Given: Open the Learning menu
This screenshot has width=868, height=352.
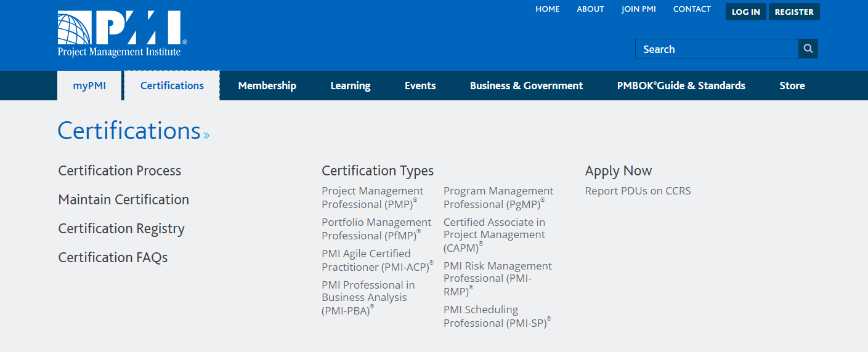Looking at the screenshot, I should tap(351, 86).
